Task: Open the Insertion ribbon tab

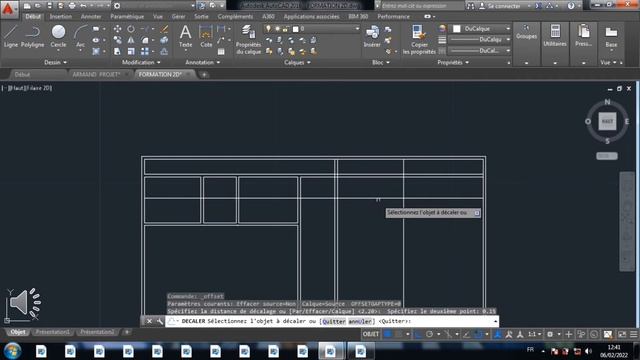Action: (x=61, y=17)
